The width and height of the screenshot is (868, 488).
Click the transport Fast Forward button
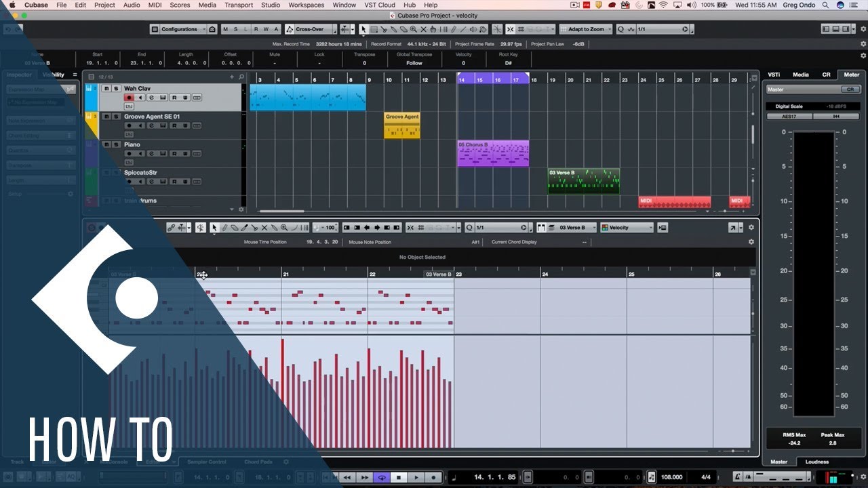click(365, 477)
